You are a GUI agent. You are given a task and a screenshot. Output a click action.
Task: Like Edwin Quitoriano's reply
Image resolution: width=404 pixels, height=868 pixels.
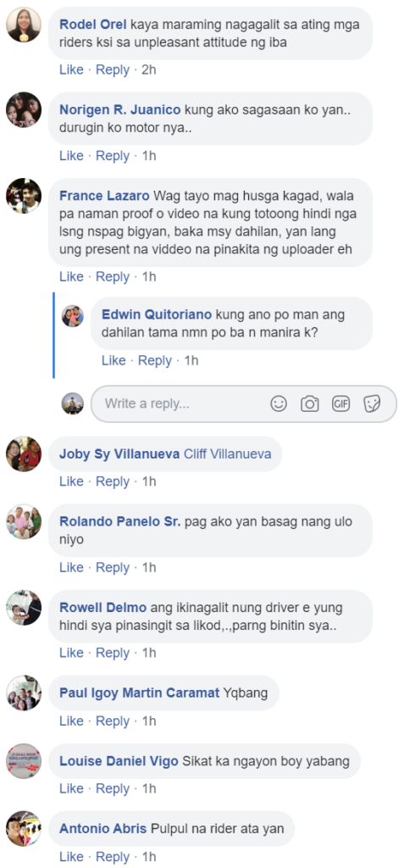coord(113,360)
